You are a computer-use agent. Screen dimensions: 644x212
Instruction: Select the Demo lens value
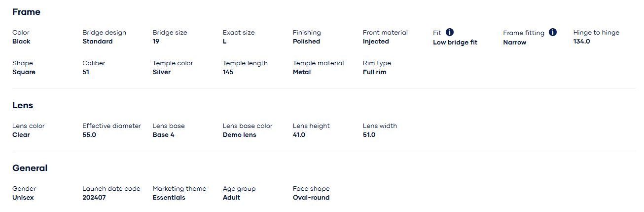tap(239, 135)
